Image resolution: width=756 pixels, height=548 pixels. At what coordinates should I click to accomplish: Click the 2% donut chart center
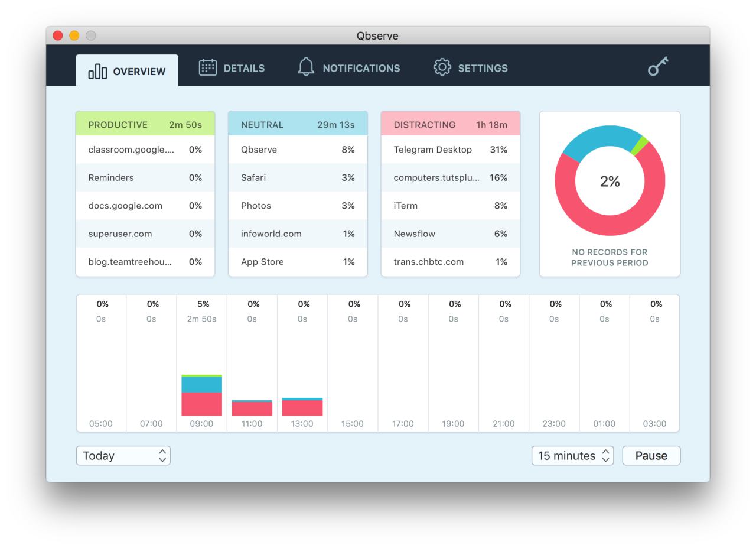point(610,181)
